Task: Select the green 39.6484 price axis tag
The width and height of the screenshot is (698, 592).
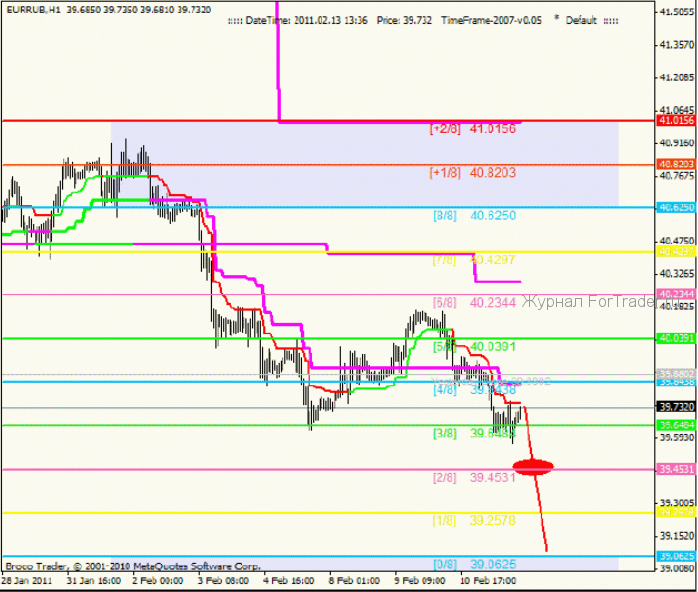Action: (676, 425)
